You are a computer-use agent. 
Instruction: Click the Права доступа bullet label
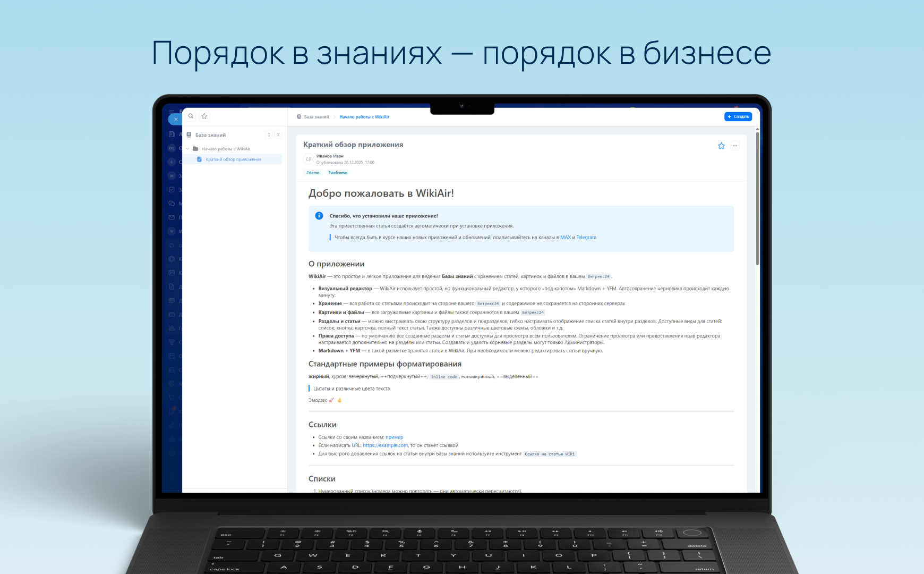[x=336, y=336]
